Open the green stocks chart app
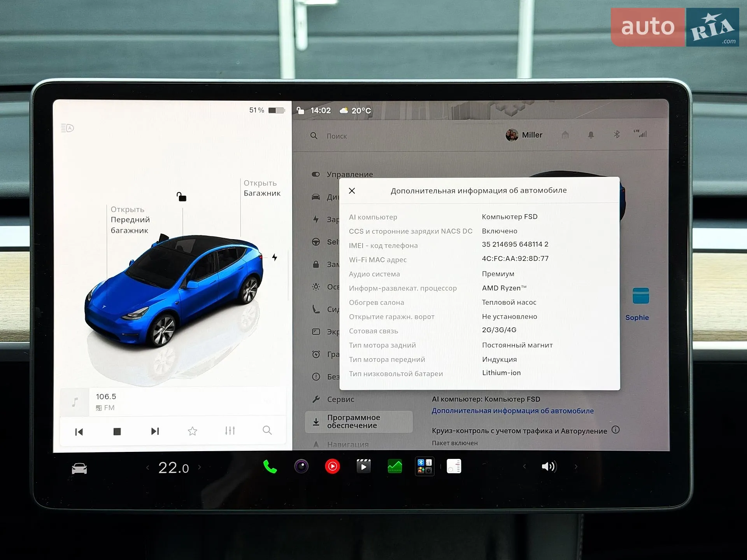Screen dimensions: 747x560 point(395,466)
